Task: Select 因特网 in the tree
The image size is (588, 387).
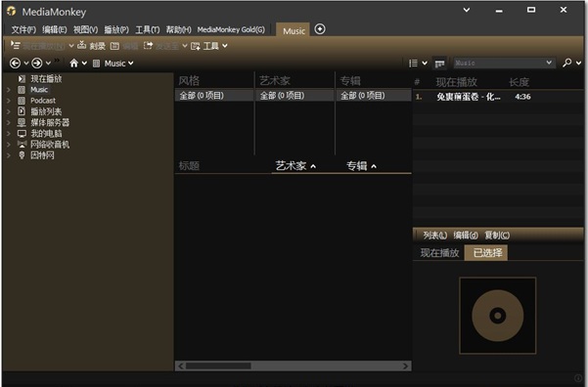Action: (42, 155)
